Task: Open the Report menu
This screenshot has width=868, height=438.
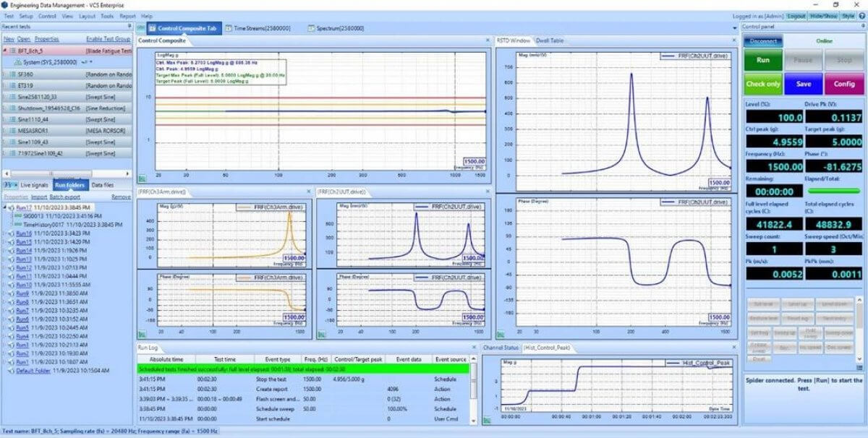Action: pos(128,16)
